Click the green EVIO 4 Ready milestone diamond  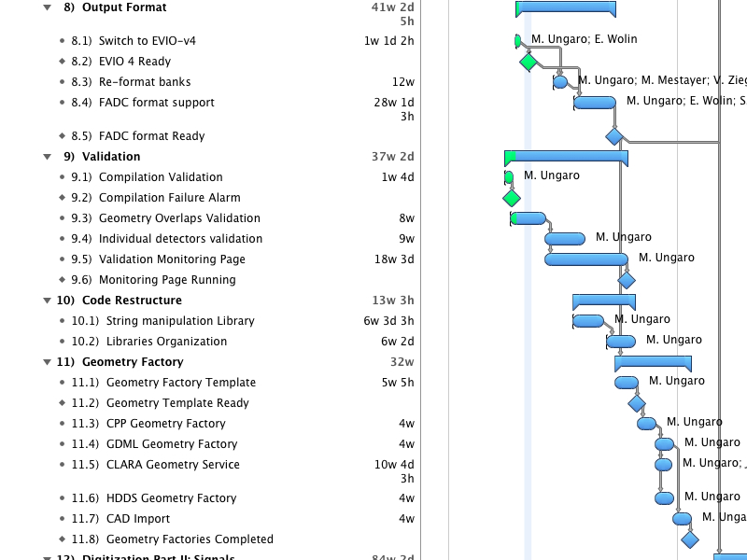[x=529, y=62]
